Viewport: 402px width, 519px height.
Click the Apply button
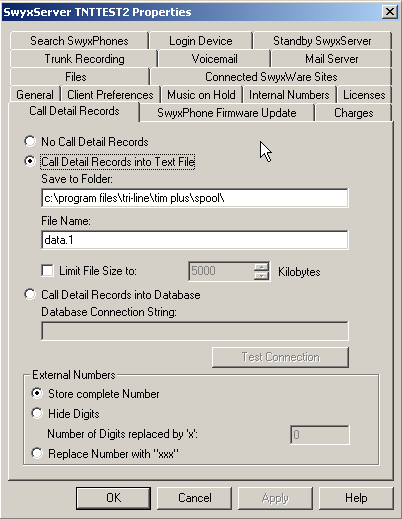click(275, 498)
